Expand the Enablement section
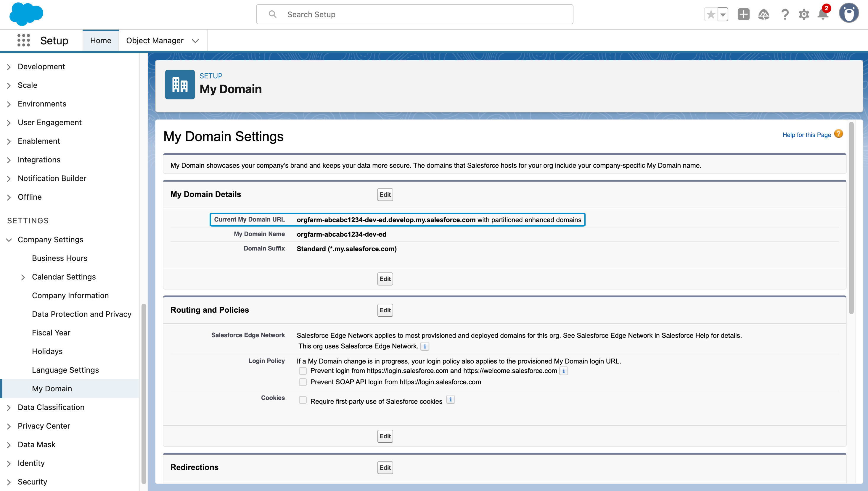This screenshot has width=868, height=491. (9, 141)
